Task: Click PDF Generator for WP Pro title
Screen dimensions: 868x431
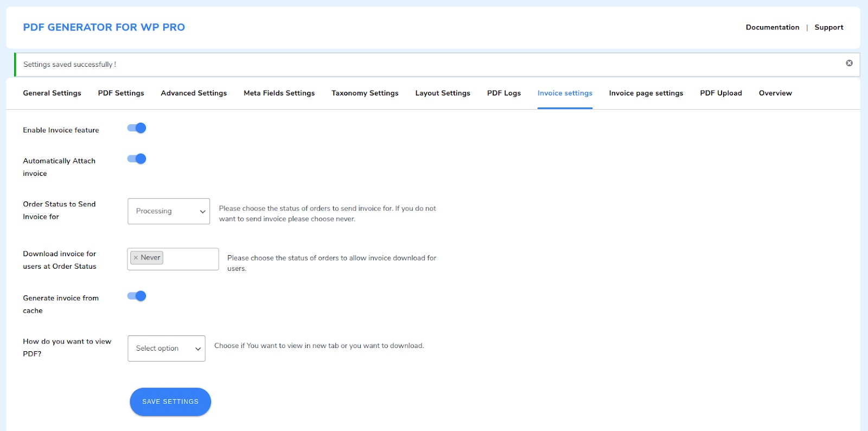Action: (x=104, y=27)
